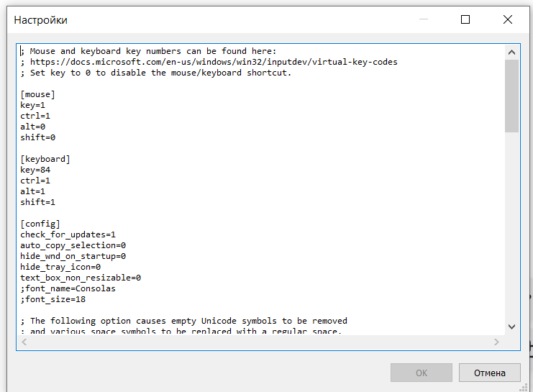Click the 'Mouse and keyboard key numbers' comment

pos(148,51)
